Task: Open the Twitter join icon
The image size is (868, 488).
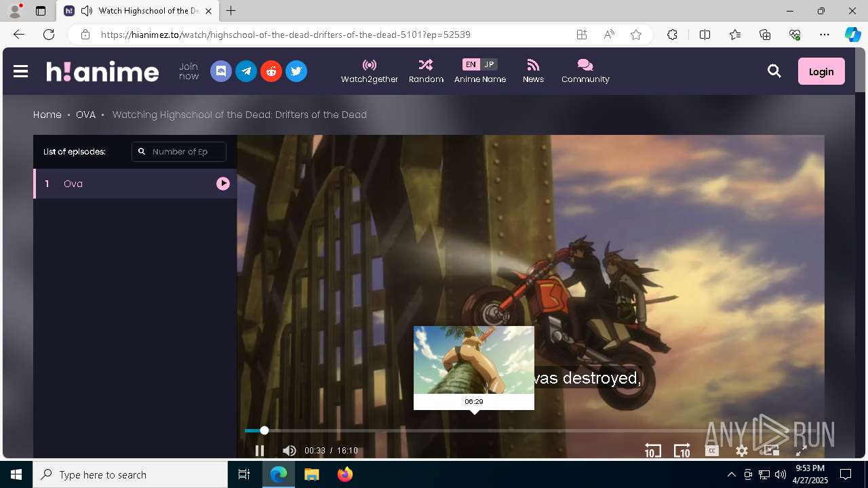Action: [296, 71]
